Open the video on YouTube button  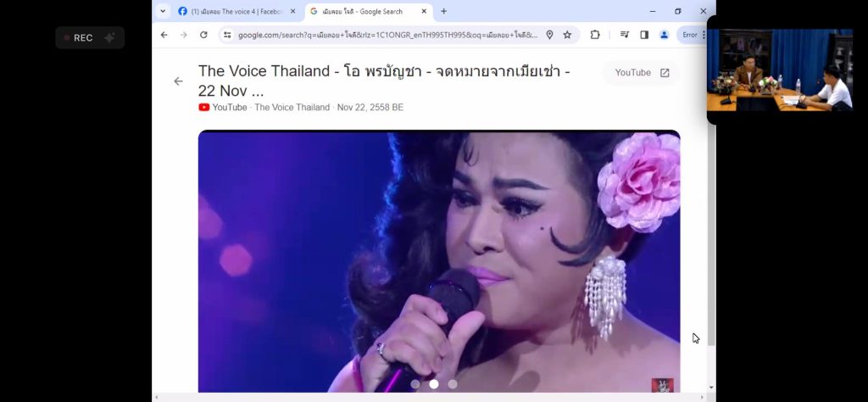642,73
